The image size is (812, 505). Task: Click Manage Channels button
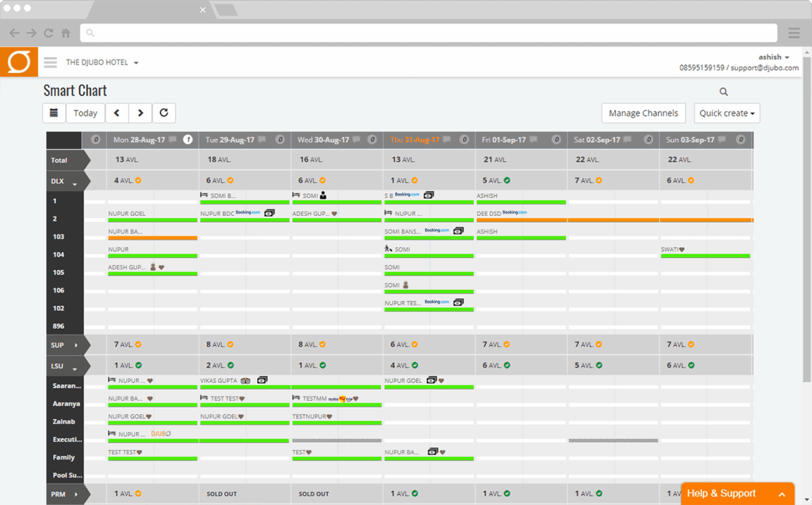point(643,113)
